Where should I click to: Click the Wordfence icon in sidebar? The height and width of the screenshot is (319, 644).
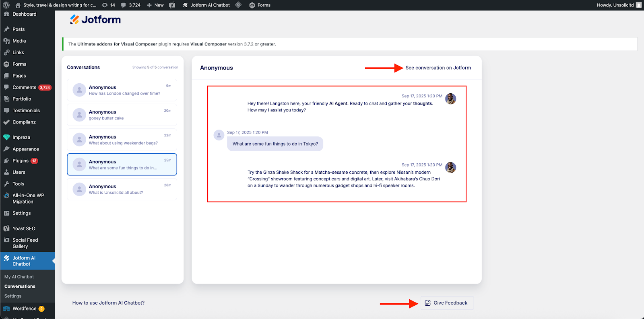pyautogui.click(x=6, y=309)
